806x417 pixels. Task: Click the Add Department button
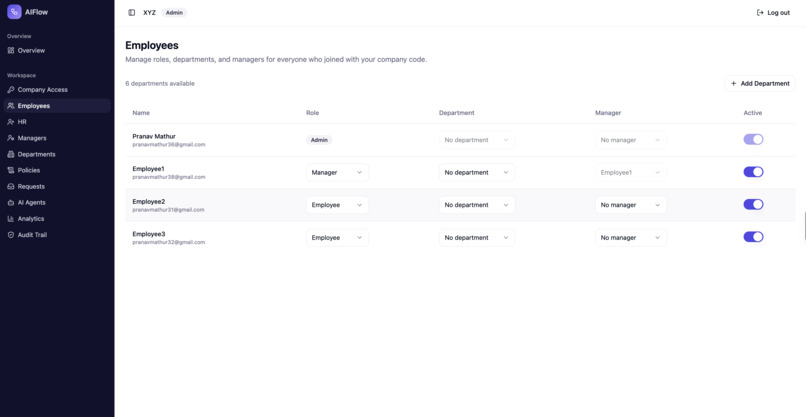(x=760, y=83)
